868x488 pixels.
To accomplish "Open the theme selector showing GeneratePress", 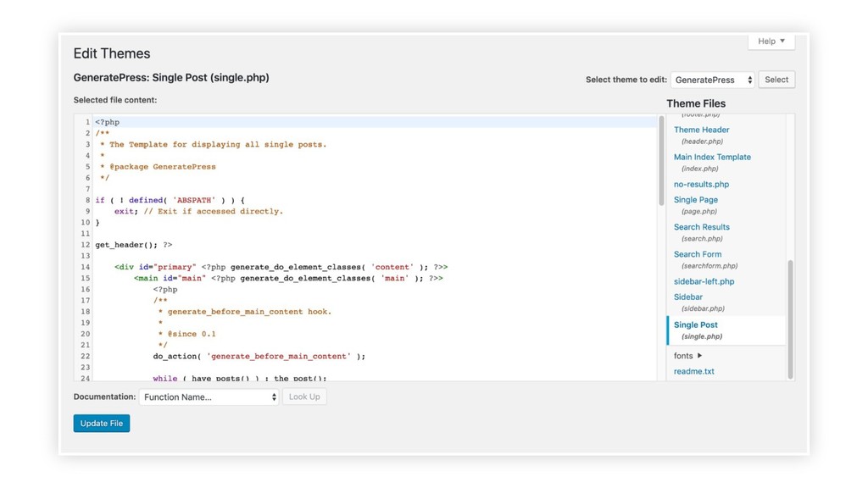I will click(x=712, y=80).
